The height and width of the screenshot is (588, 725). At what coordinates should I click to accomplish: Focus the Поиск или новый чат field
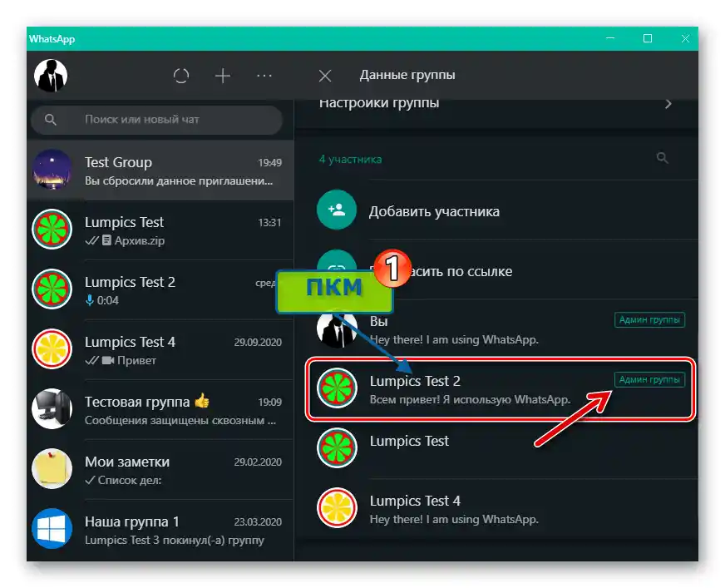point(157,120)
